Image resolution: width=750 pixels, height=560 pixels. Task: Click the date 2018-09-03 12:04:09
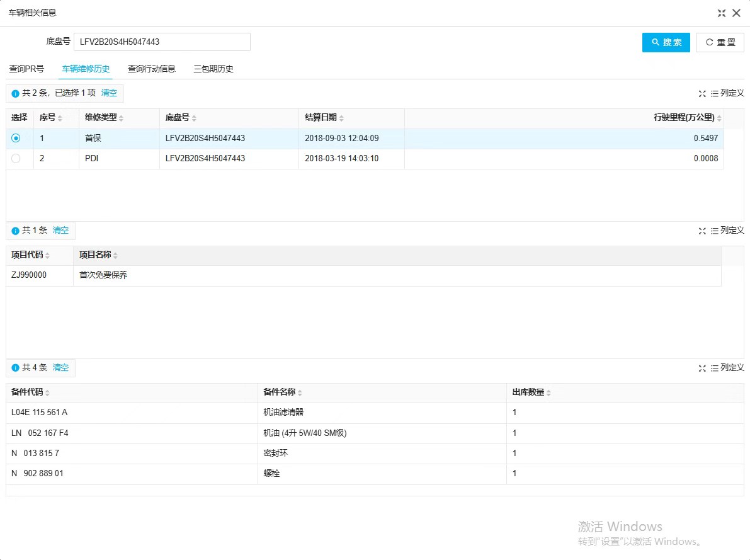pos(341,139)
